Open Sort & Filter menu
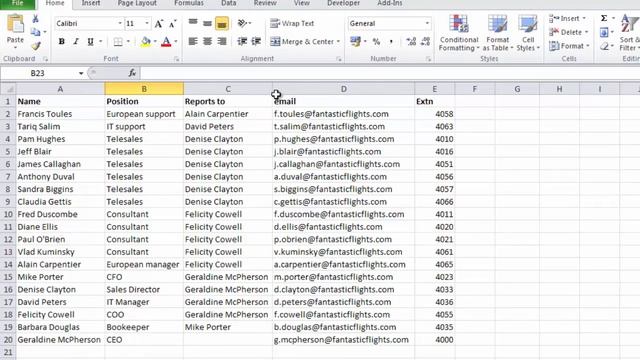Screen dimensions: 640x360 point(629,32)
